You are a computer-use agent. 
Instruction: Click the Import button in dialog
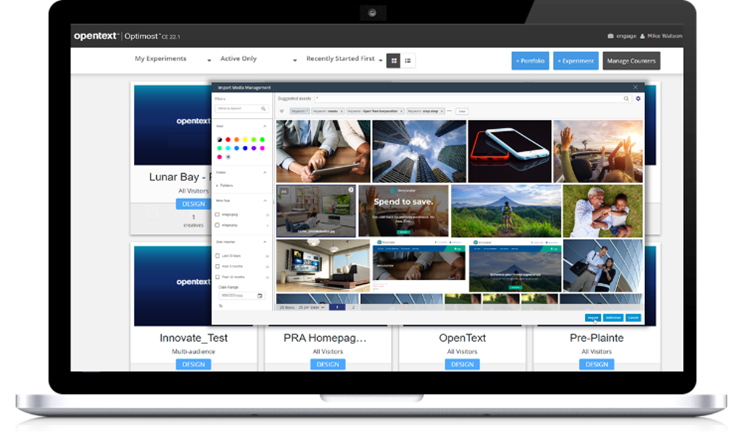click(x=593, y=317)
